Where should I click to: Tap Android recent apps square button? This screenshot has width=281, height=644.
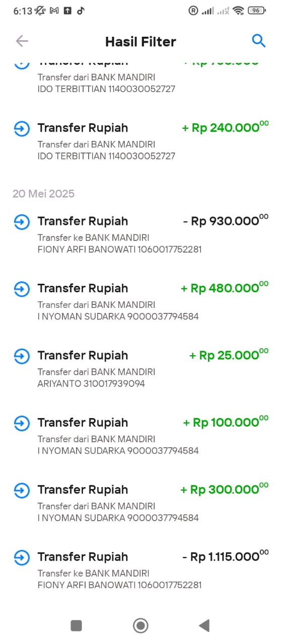point(76,625)
